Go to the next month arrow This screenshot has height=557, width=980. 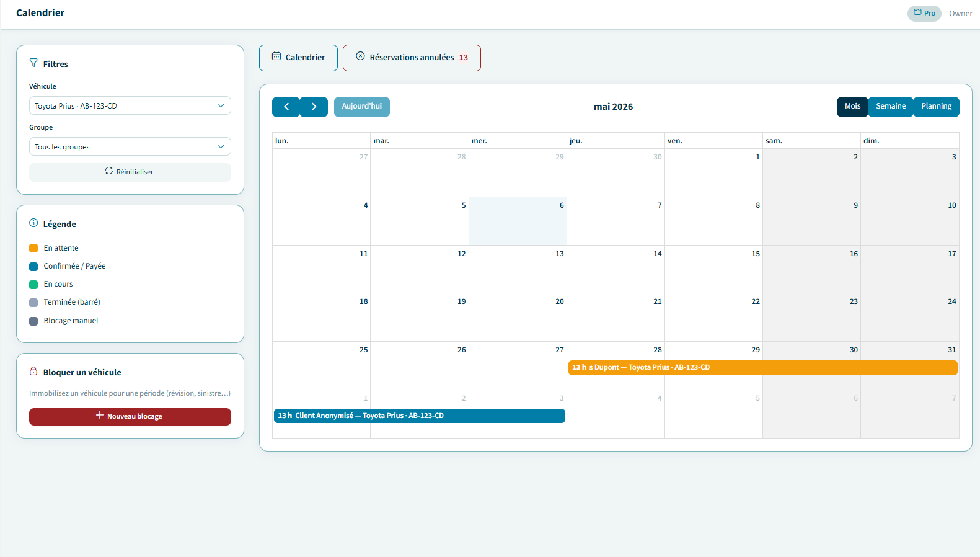pos(314,107)
